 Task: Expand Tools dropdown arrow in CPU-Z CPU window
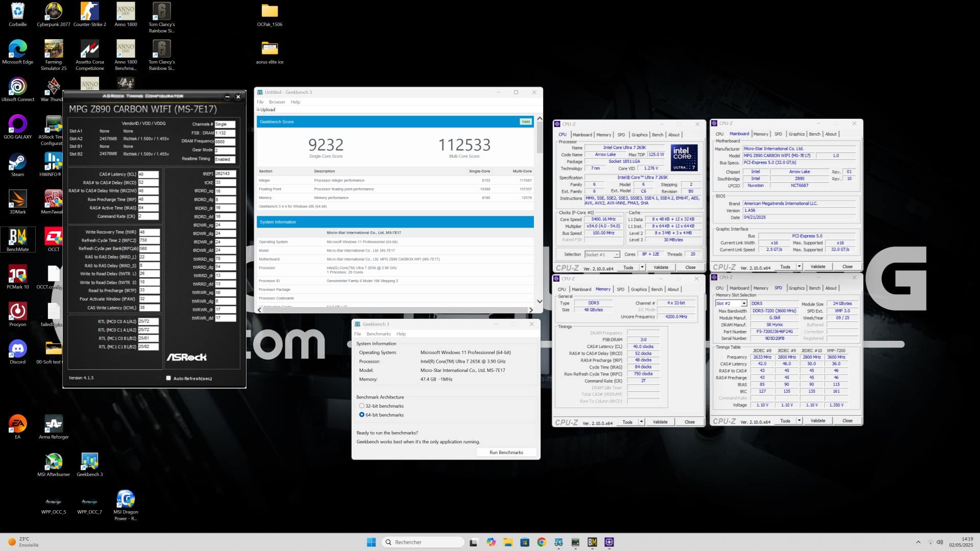click(x=642, y=267)
